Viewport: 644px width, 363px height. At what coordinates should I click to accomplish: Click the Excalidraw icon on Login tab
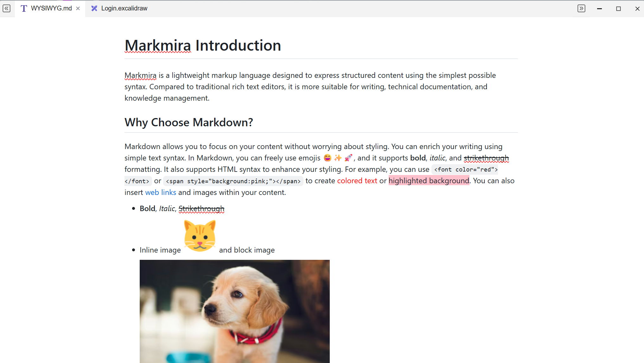click(94, 9)
